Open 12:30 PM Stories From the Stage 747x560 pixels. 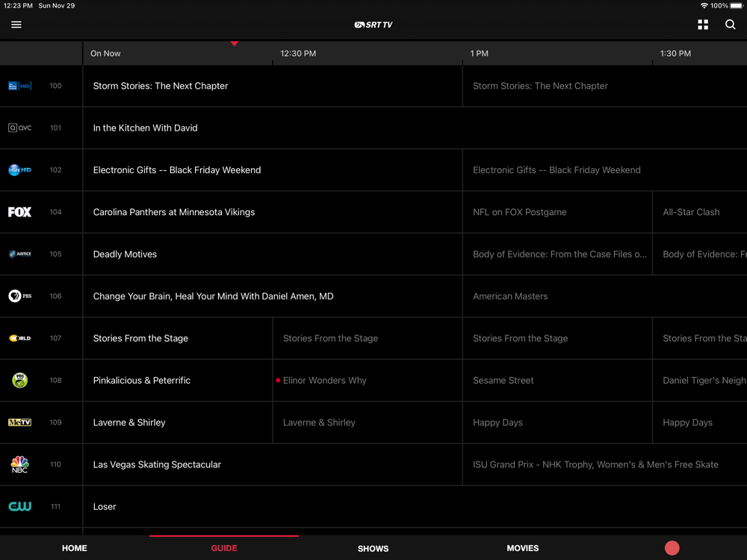pos(368,338)
